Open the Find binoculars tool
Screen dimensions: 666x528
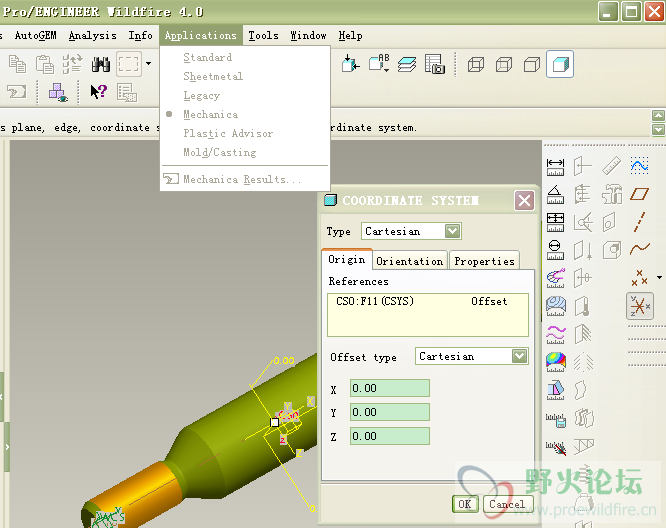pyautogui.click(x=101, y=65)
